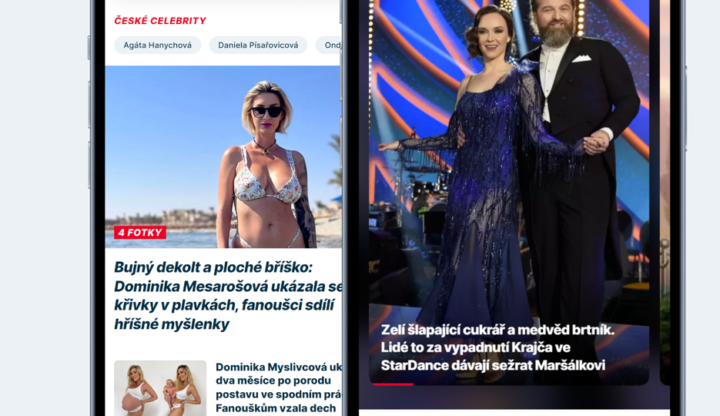
Task: Open the Zelí šlapající cukrář story caption
Action: [498, 347]
